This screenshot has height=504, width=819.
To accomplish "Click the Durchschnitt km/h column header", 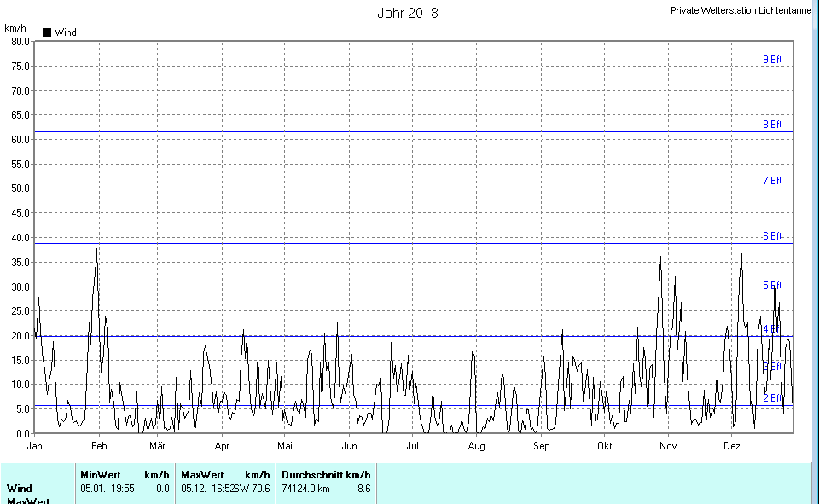I will [x=326, y=475].
